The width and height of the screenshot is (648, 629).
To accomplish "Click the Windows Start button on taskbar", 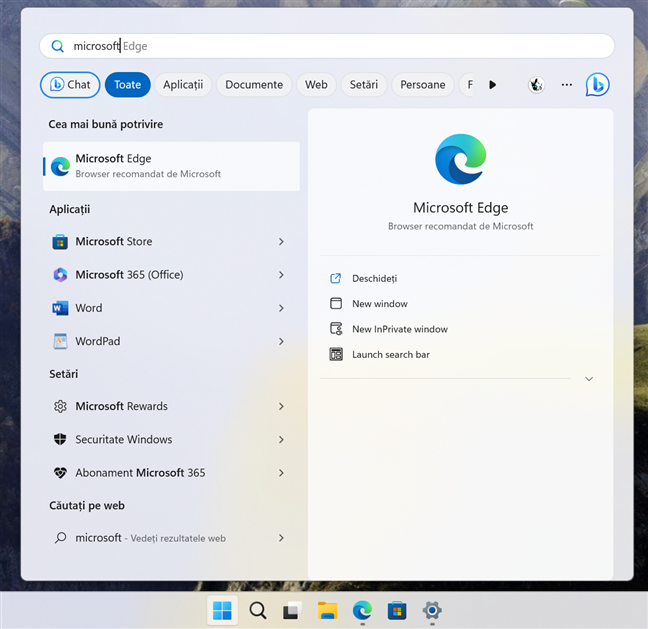I will point(222,610).
